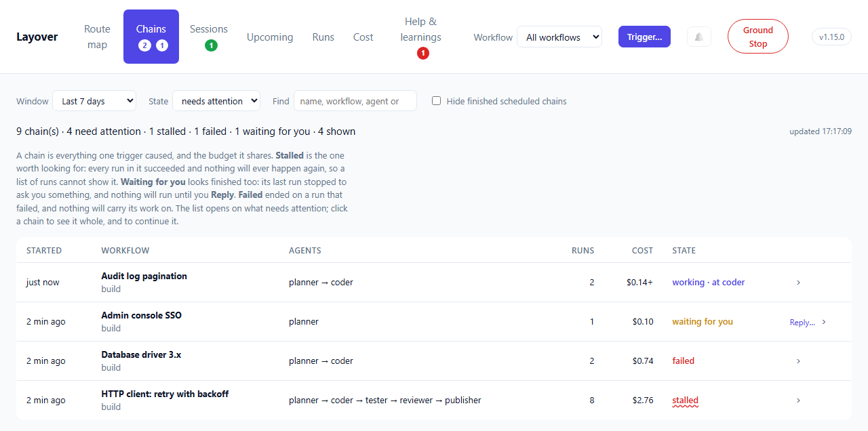Click the WORKFLOW column header
The width and height of the screenshot is (868, 431).
(x=125, y=251)
